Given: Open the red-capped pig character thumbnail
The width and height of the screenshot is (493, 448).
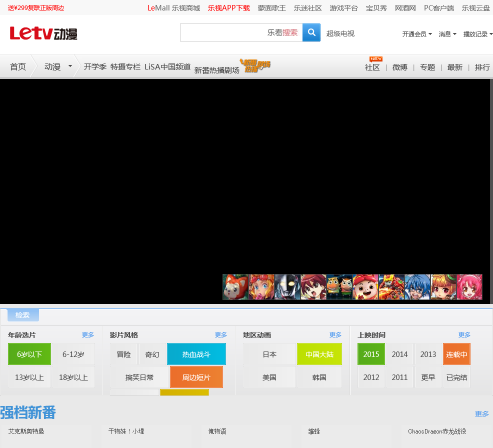Looking at the screenshot, I should [x=365, y=286].
